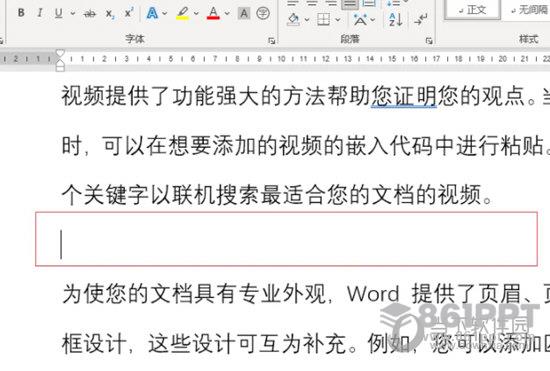Apply superscript formatting
Viewport: 550px width, 371px height.
coord(129,13)
